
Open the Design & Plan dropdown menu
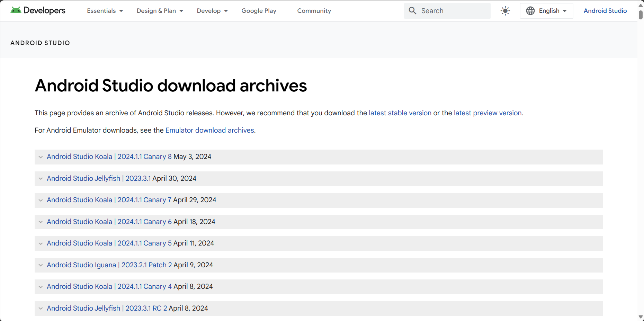coord(160,11)
